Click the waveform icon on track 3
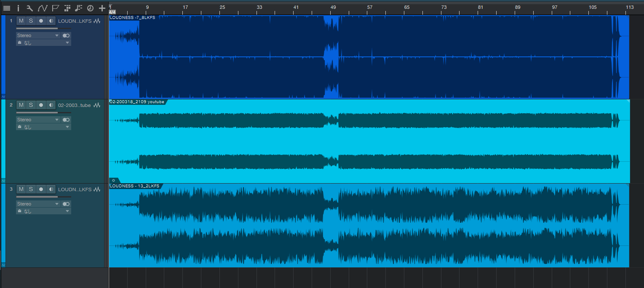The image size is (644, 288). coord(97,189)
